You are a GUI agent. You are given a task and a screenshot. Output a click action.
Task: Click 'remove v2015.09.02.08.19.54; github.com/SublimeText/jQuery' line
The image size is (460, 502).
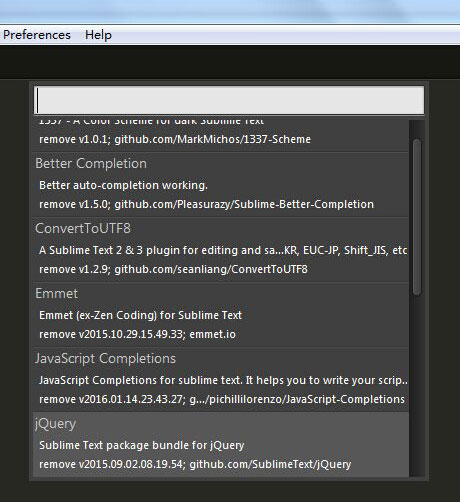(x=195, y=464)
